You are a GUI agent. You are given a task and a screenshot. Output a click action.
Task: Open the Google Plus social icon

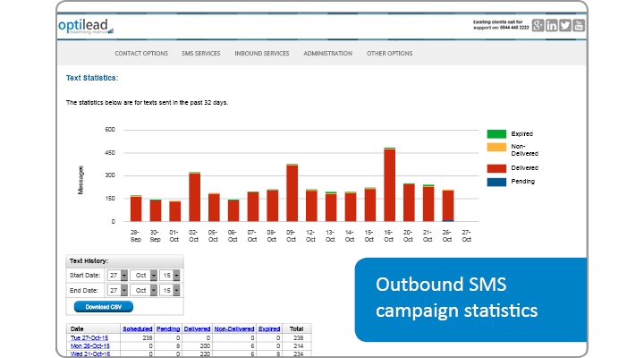[x=538, y=25]
